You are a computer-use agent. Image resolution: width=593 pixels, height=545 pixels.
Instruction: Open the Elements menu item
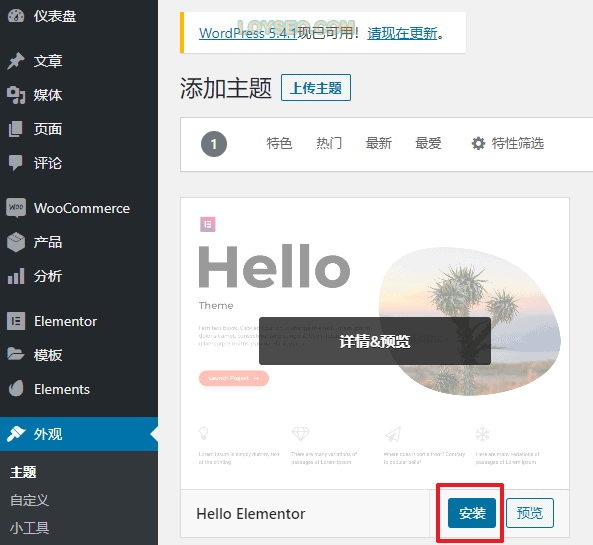[x=79, y=389]
